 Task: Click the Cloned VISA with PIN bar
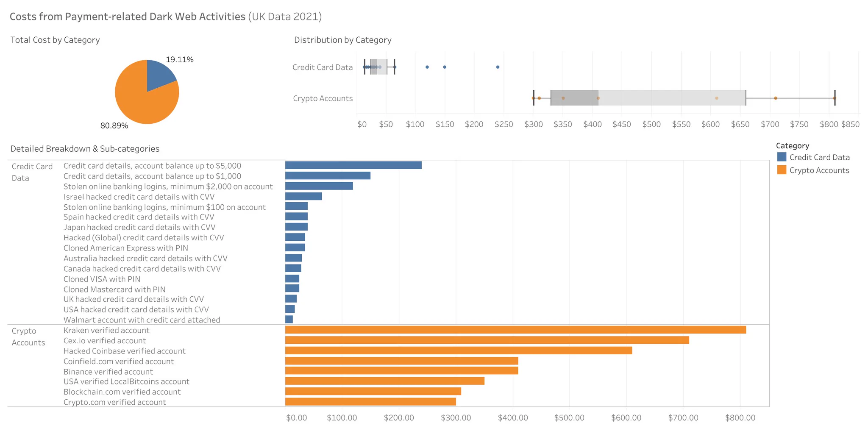pyautogui.click(x=292, y=278)
